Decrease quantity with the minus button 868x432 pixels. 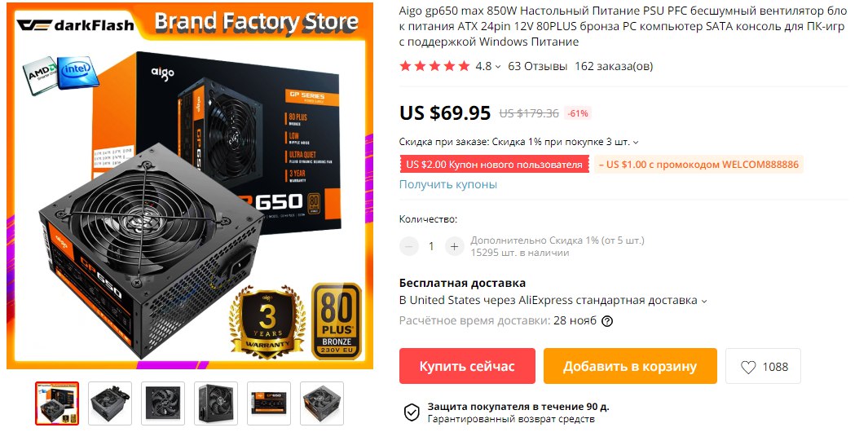[x=409, y=246]
